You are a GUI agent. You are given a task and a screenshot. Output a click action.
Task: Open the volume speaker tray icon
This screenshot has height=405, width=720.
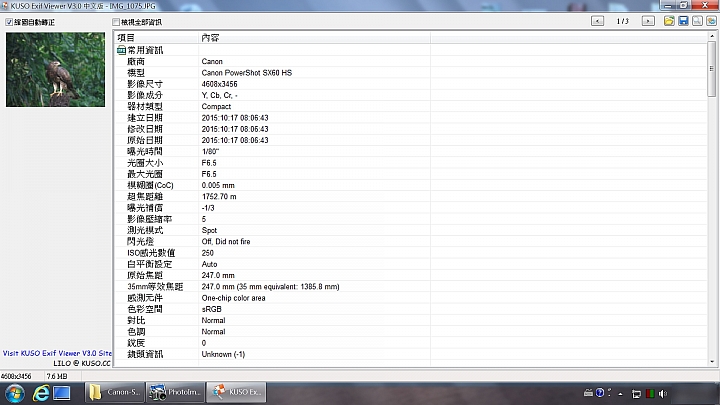click(663, 394)
